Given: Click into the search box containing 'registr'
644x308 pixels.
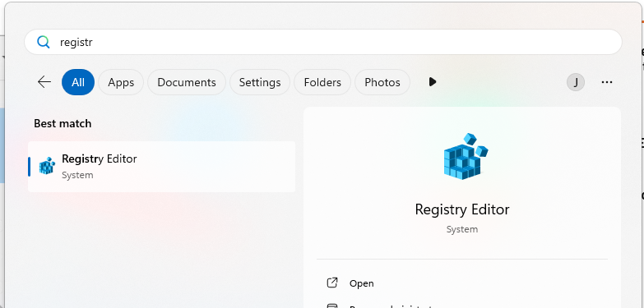Looking at the screenshot, I should tap(323, 42).
